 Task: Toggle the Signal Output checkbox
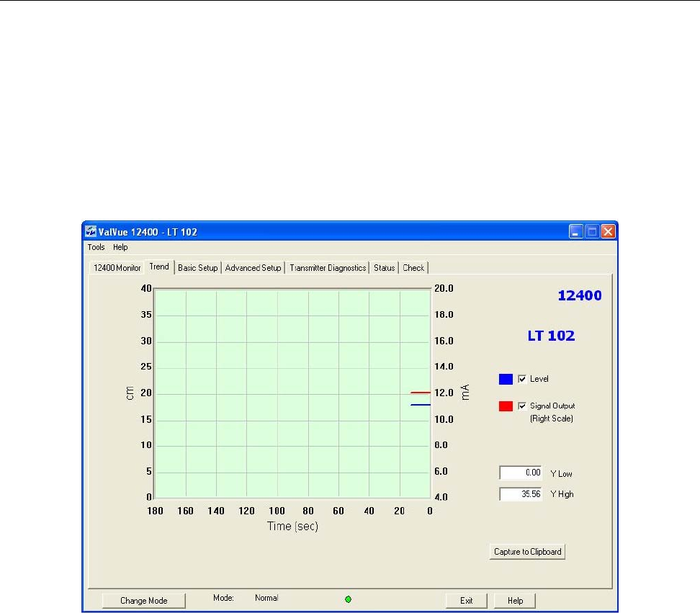(522, 406)
